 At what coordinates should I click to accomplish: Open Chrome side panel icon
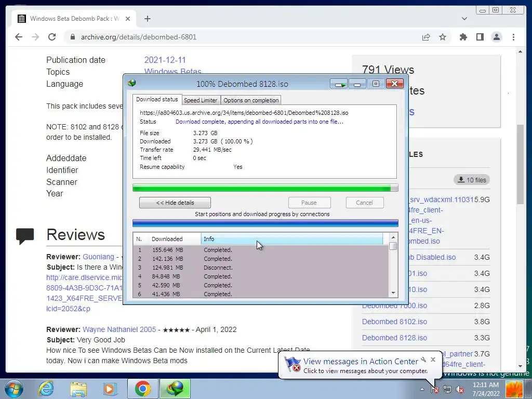[480, 37]
